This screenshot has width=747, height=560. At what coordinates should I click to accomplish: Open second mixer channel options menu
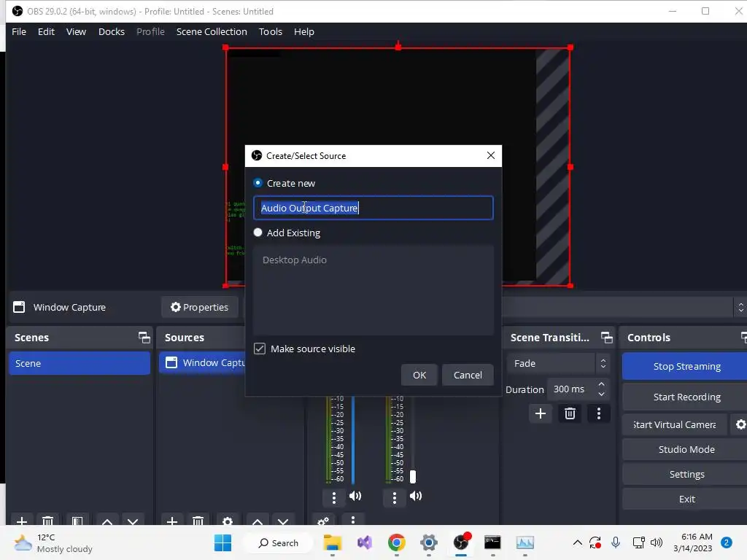tap(394, 497)
